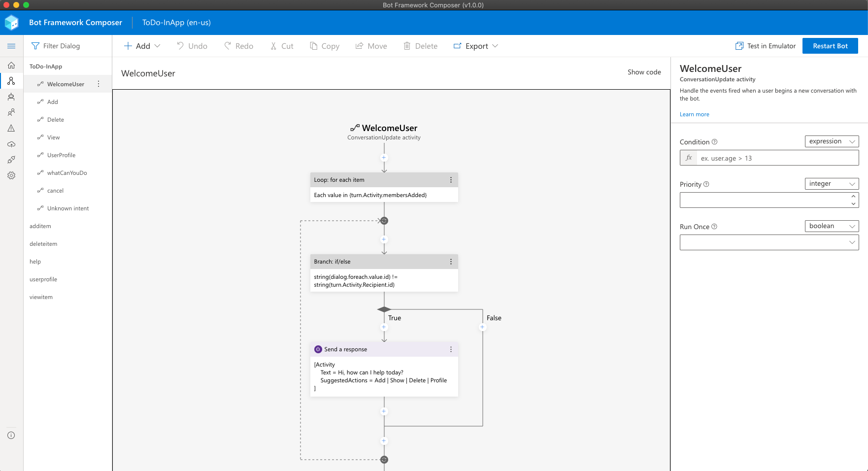Viewport: 868px width, 471px height.
Task: Open Branch if/else node menu
Action: (x=451, y=262)
